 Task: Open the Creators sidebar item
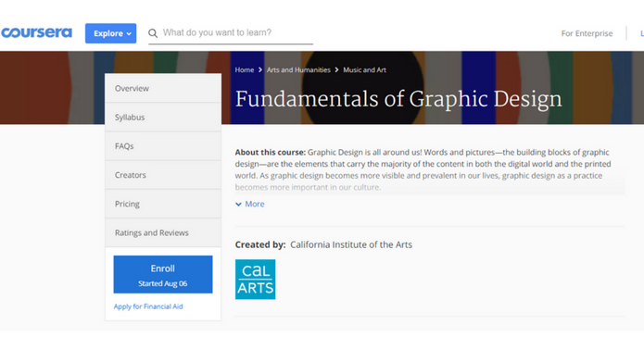click(163, 175)
